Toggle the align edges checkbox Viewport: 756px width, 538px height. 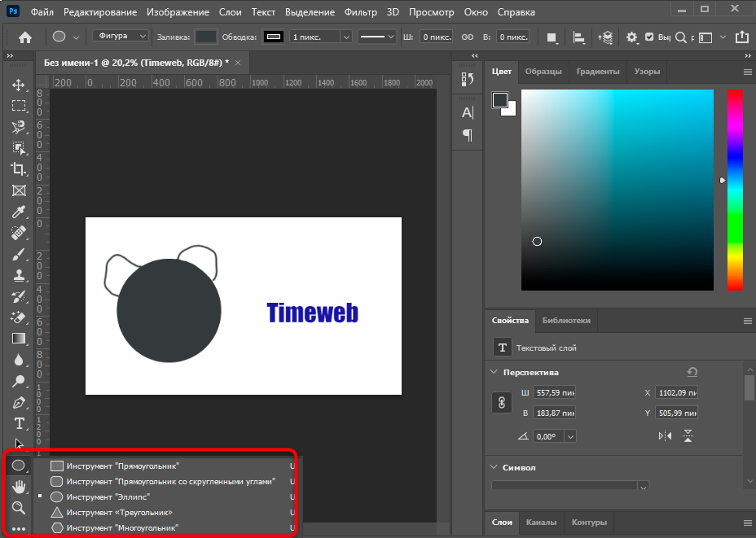coord(649,37)
